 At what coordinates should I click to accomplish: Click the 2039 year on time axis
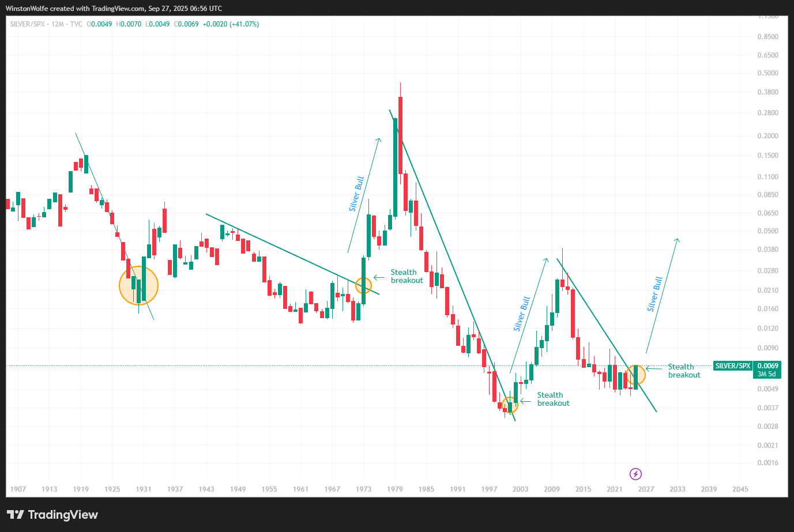click(x=709, y=489)
